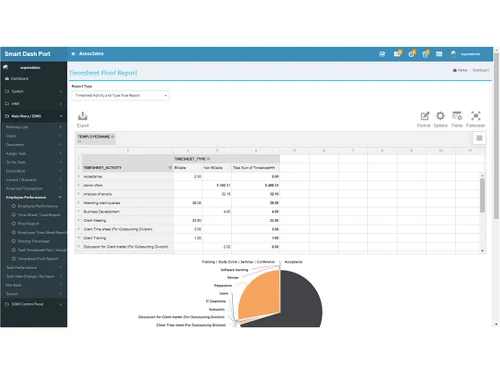Screen dimensions: 500x375
Task: Open the Report Type dropdown
Action: 120,95
